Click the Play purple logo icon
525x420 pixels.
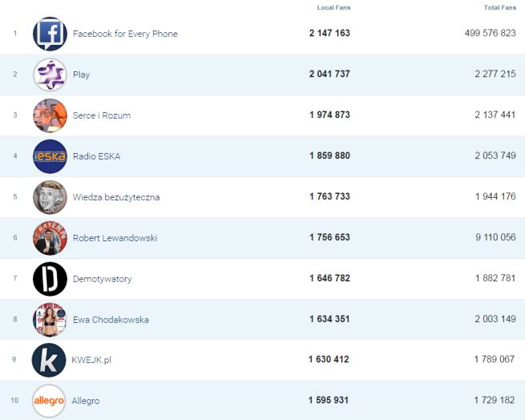point(50,75)
